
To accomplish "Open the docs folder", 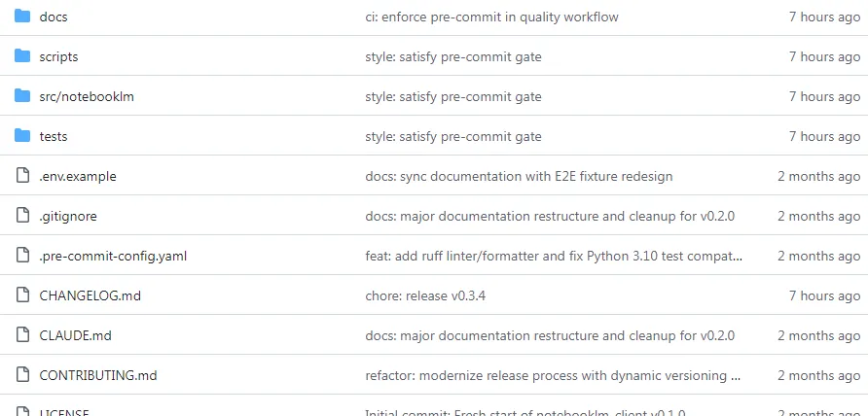I will pyautogui.click(x=54, y=17).
